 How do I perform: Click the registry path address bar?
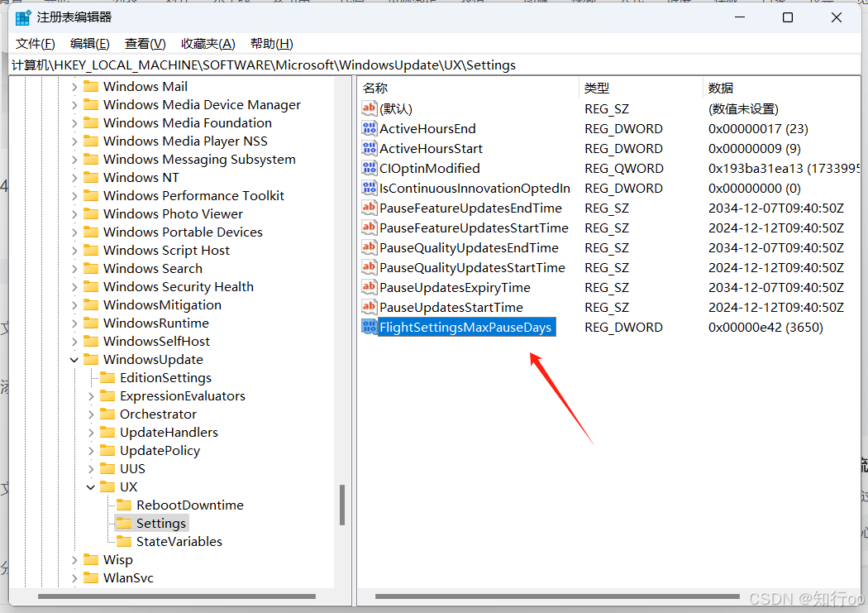434,65
